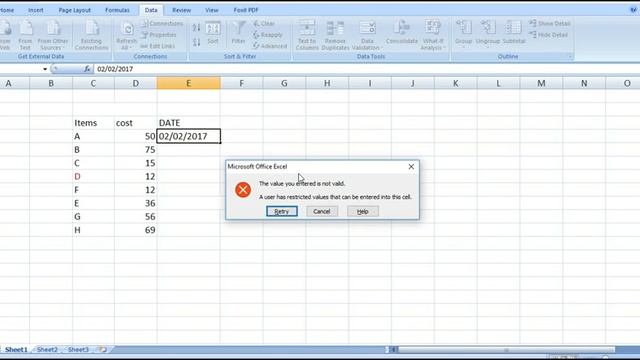Switch to Sheet3 tab
640x360 pixels.
click(78, 349)
